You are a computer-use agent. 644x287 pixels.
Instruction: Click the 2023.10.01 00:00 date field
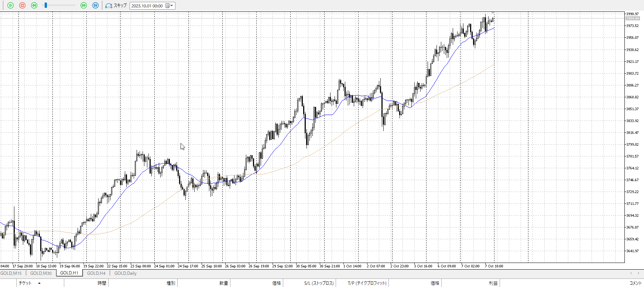pyautogui.click(x=147, y=6)
